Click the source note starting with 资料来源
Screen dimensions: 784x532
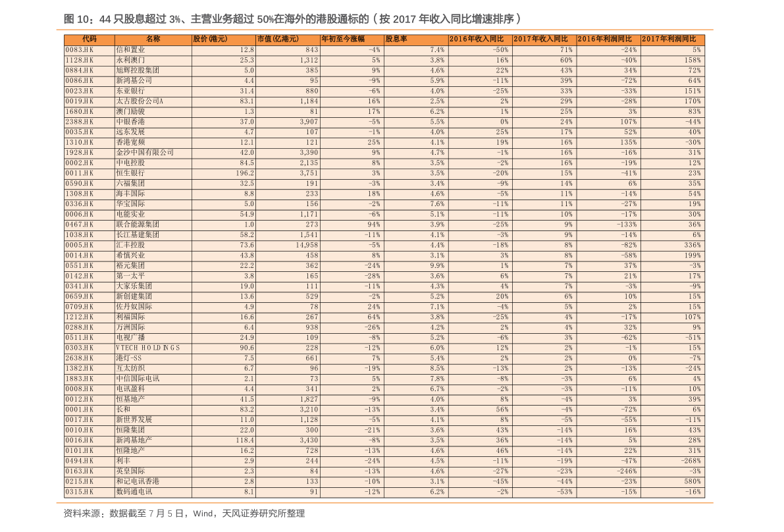(x=184, y=514)
